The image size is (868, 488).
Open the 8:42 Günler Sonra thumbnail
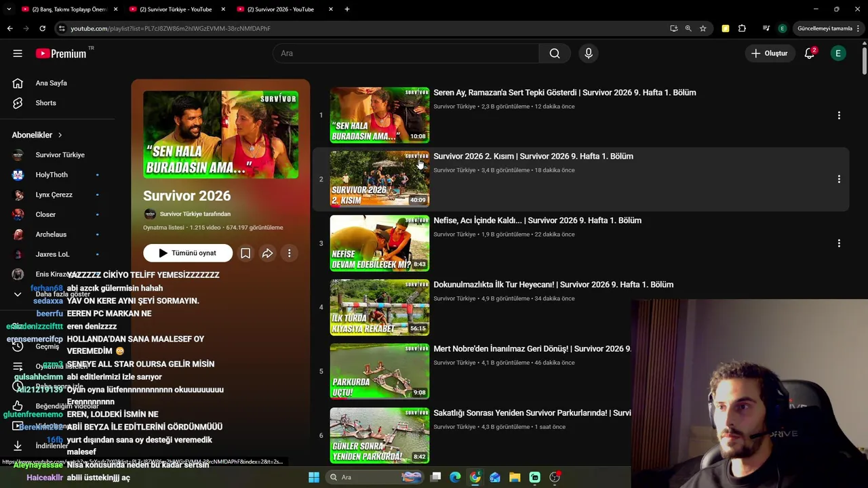click(380, 436)
